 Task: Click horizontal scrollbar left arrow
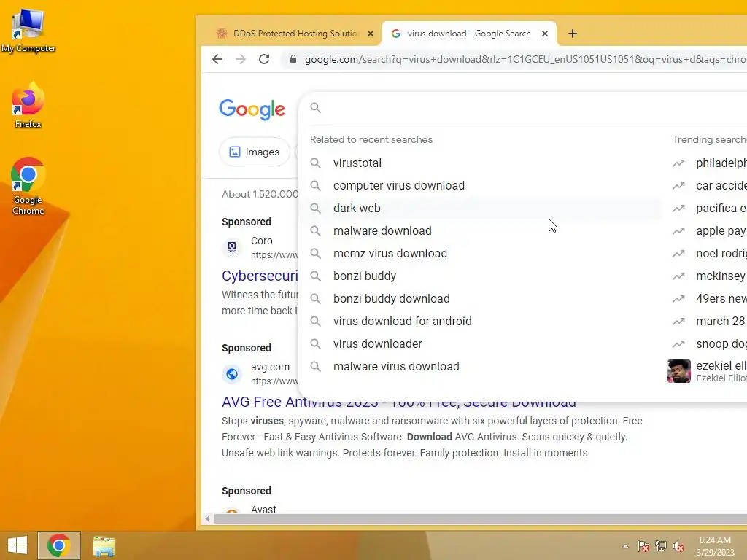[207, 518]
